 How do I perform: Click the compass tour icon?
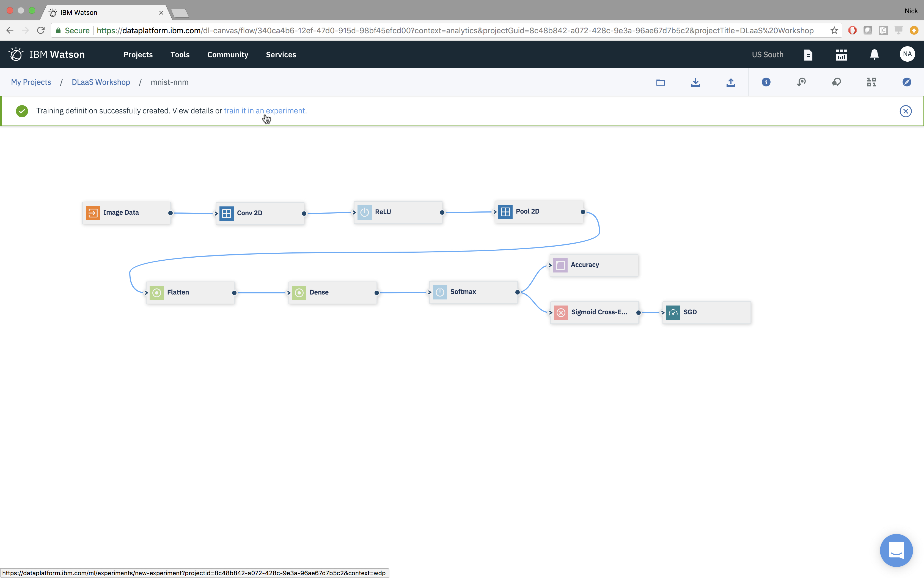click(907, 82)
